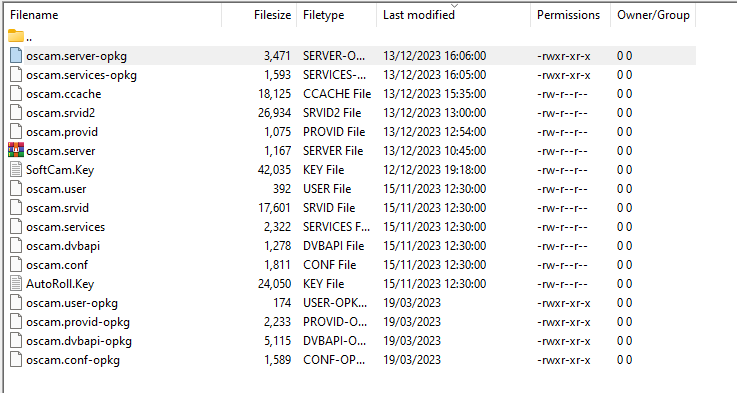Click the SoftCam.Key text file icon

click(x=16, y=170)
